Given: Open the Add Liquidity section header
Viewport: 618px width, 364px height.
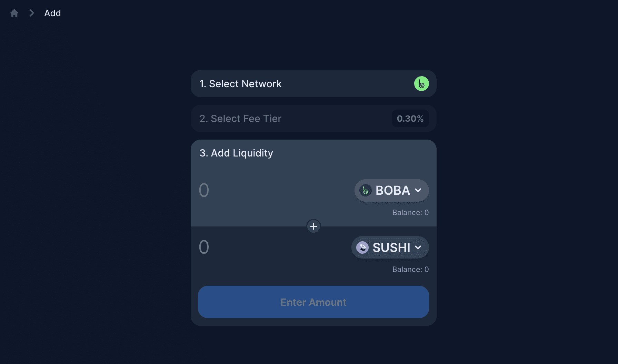Looking at the screenshot, I should coord(236,153).
